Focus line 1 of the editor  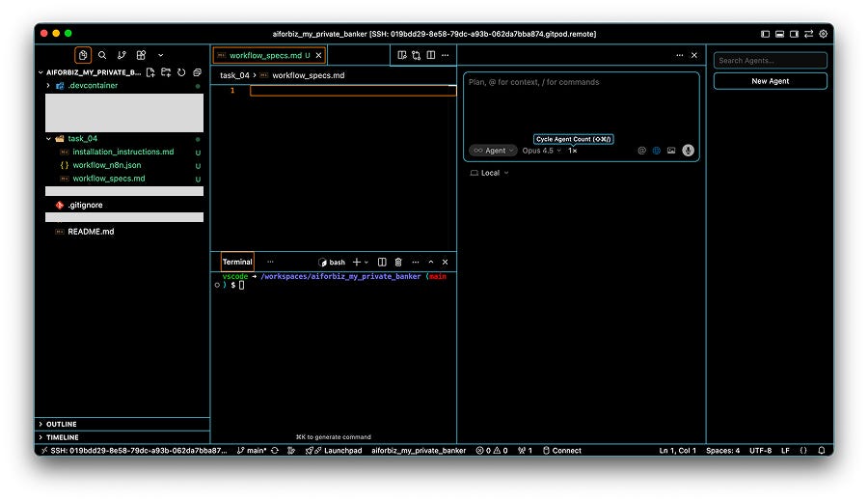353,91
